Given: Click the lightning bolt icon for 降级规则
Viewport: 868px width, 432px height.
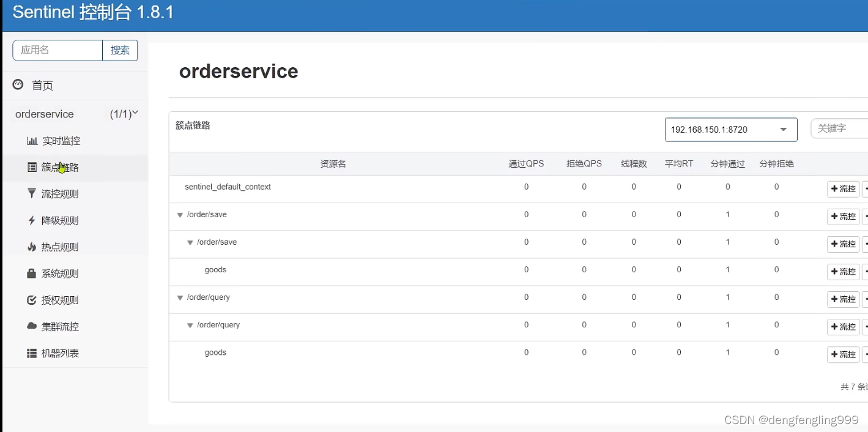Looking at the screenshot, I should pyautogui.click(x=32, y=220).
